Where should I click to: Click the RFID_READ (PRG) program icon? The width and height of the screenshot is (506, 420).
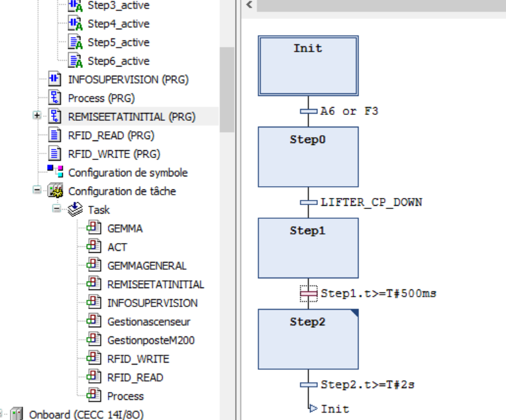(57, 136)
